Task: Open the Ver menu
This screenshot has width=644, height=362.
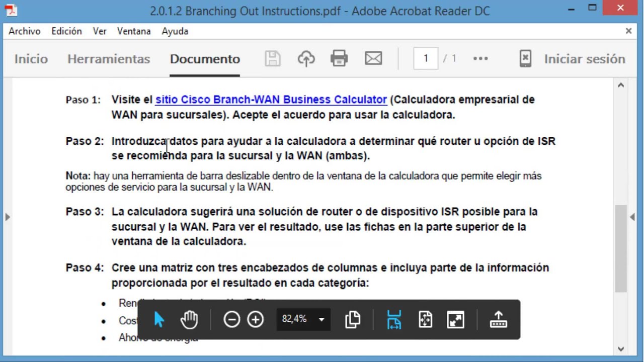Action: (x=100, y=31)
